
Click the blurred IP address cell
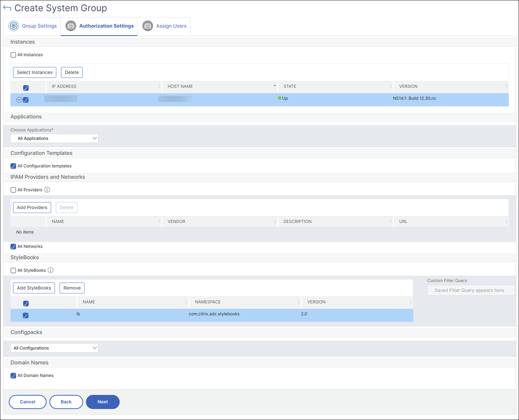(61, 99)
